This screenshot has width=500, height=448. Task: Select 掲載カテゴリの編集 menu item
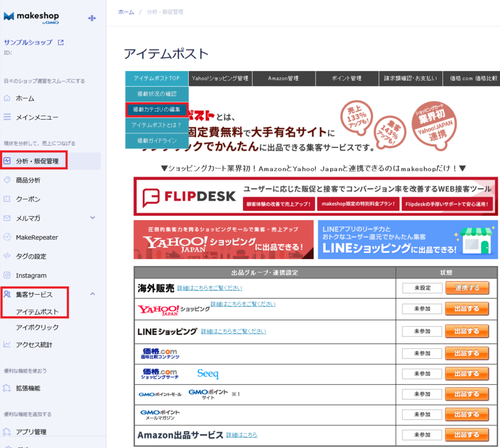click(157, 109)
